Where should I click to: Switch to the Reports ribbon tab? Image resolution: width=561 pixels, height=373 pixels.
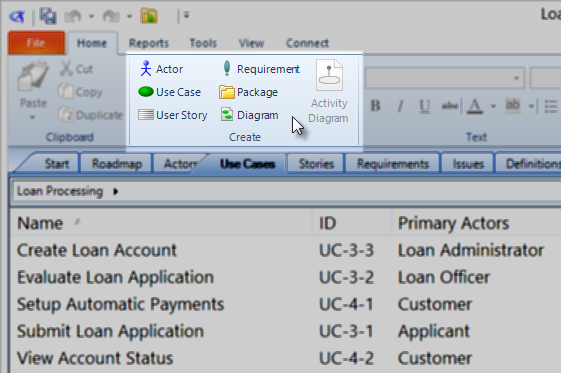[x=149, y=43]
